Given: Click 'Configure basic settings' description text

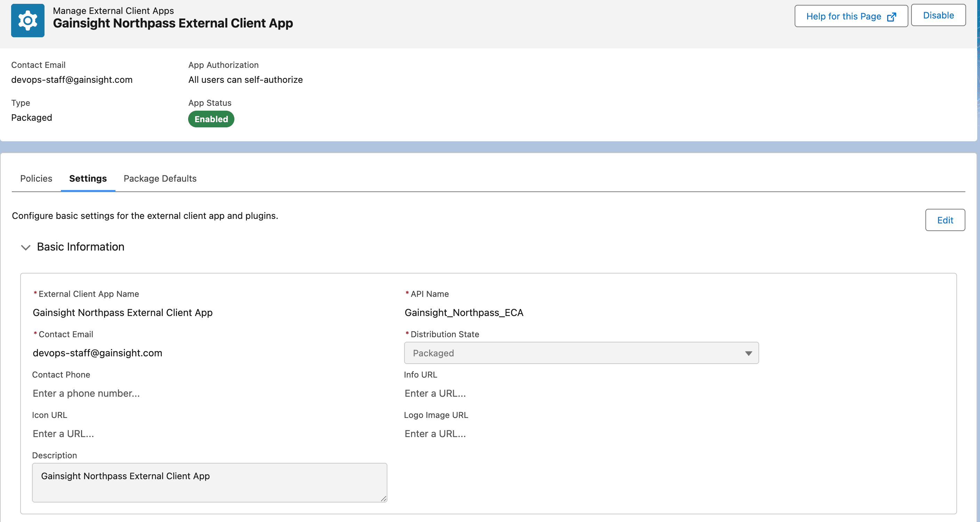Looking at the screenshot, I should (x=145, y=216).
